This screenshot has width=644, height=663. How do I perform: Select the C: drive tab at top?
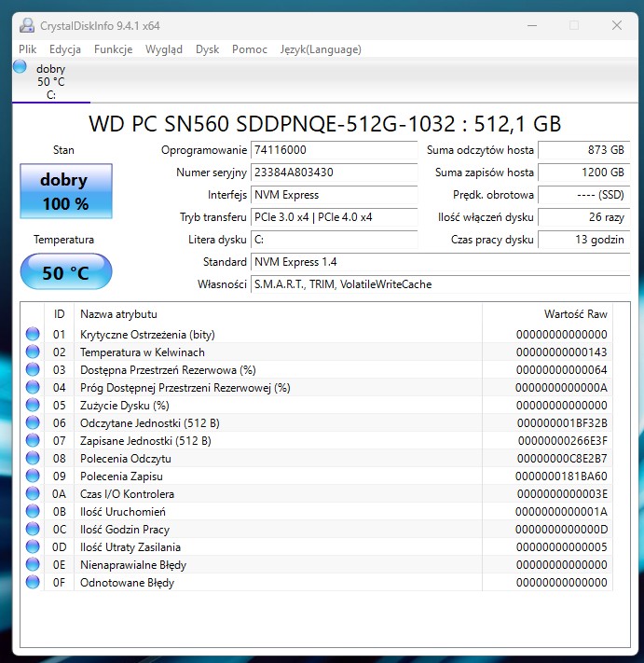tap(51, 82)
